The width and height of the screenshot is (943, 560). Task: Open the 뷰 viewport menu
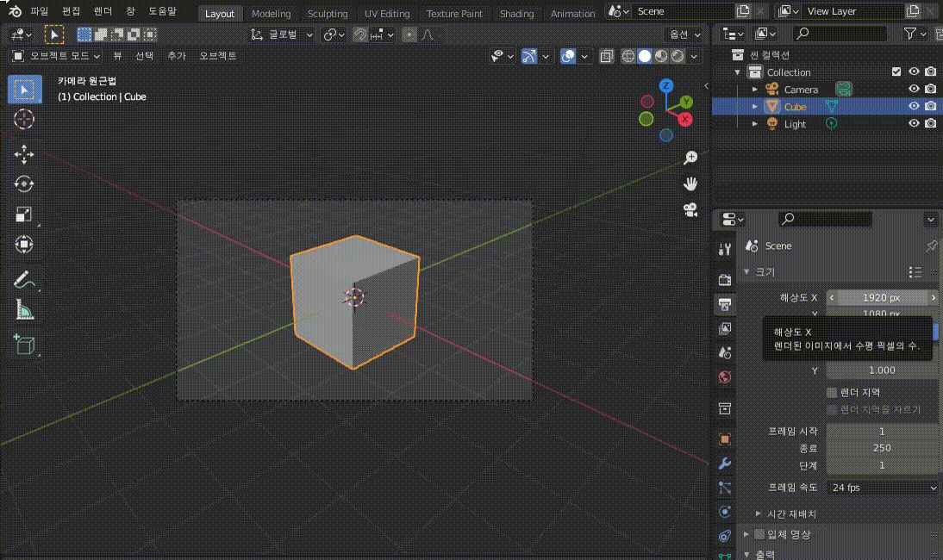[x=117, y=56]
